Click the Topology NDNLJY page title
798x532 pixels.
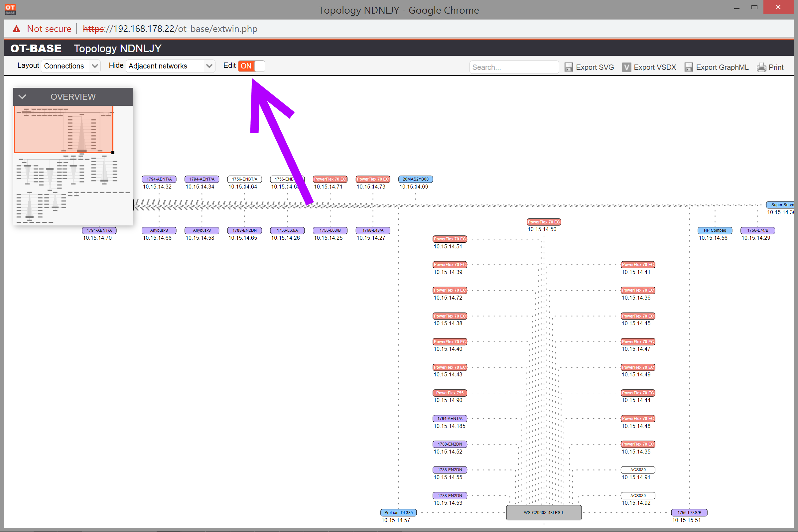pyautogui.click(x=118, y=49)
